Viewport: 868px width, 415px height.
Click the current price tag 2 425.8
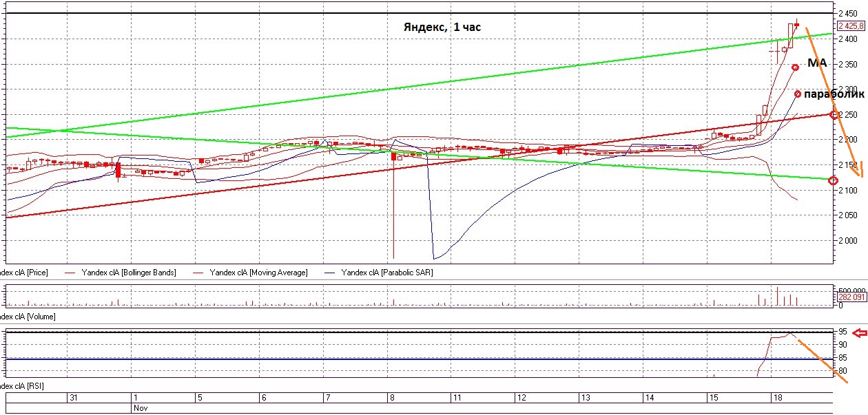pyautogui.click(x=851, y=26)
